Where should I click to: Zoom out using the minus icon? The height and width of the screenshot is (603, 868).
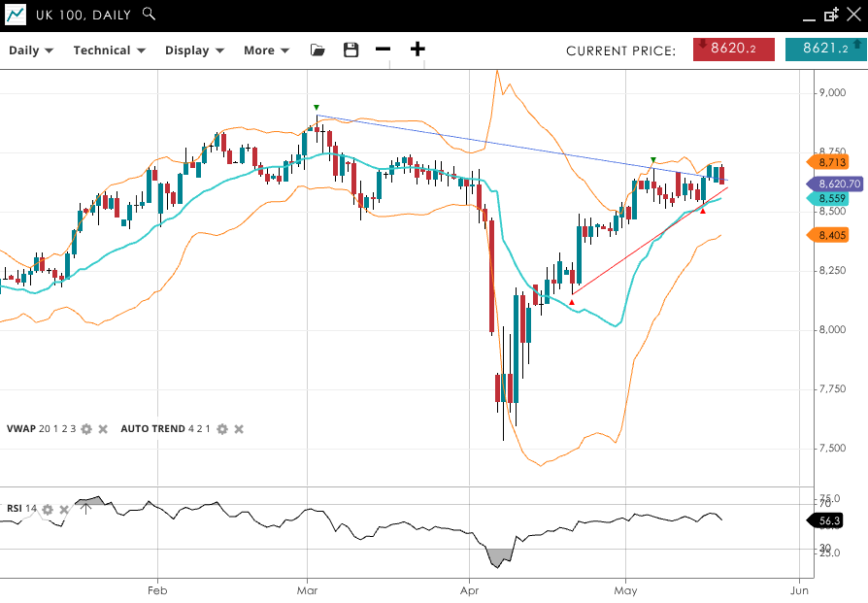click(383, 50)
